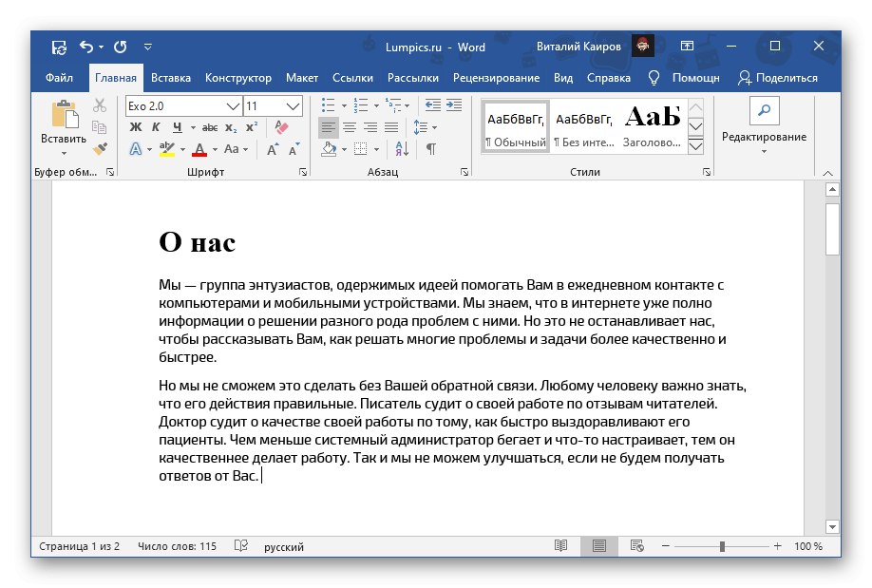872x588 pixels.
Task: Open the font name dropdown Exo 2.0
Action: 234,106
